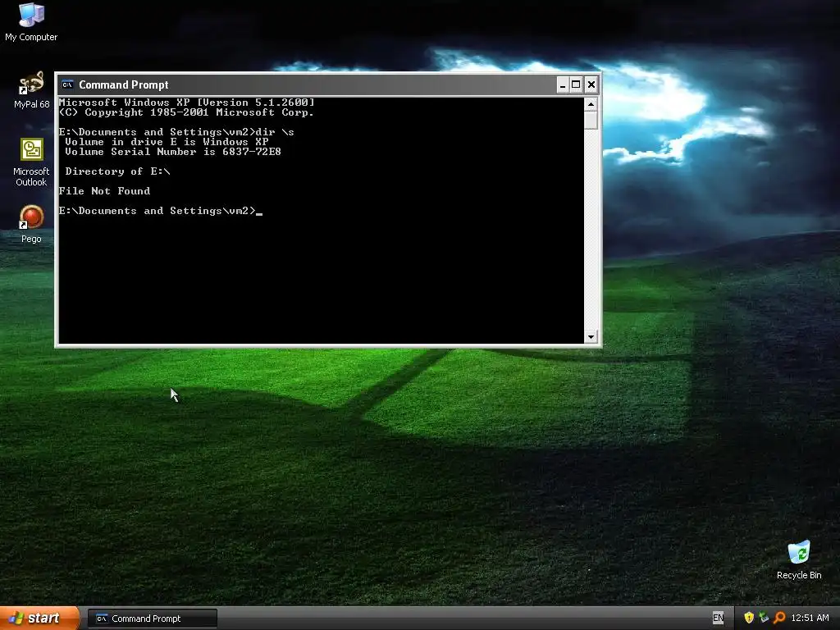Minimize the Command Prompt window
Viewport: 840px width, 630px height.
563,84
